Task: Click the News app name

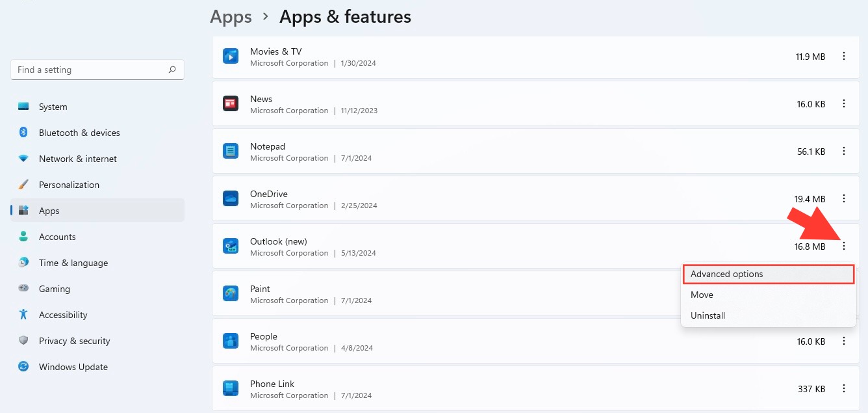Action: point(261,99)
